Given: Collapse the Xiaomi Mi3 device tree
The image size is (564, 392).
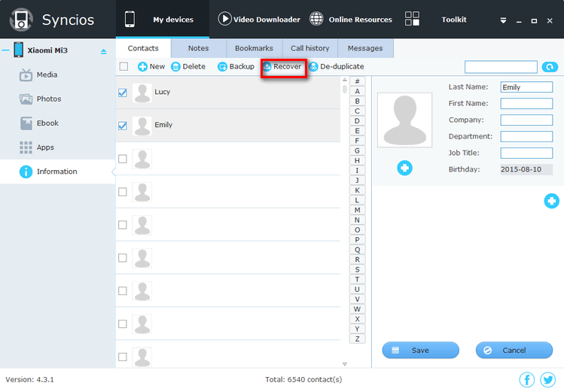Looking at the screenshot, I should (5, 50).
